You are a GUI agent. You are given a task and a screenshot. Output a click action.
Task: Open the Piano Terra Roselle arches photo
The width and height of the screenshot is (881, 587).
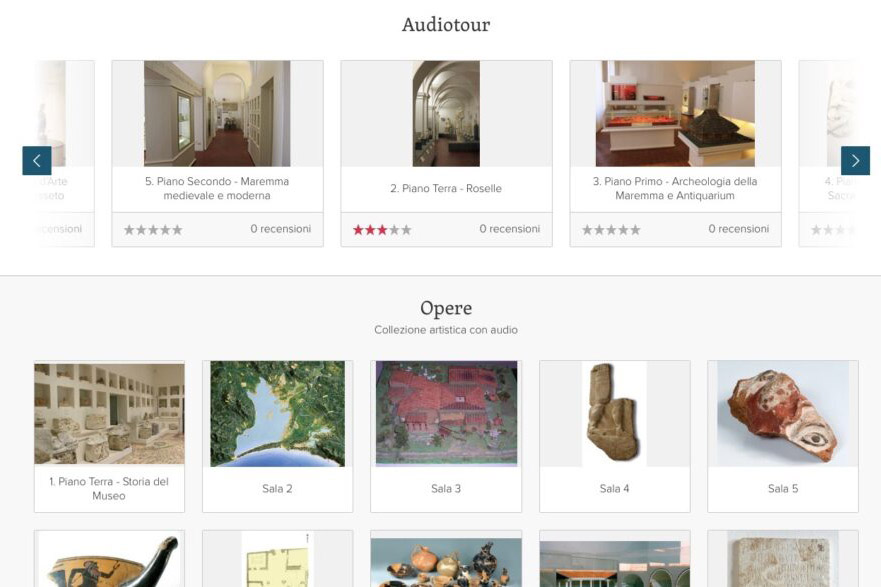pos(446,113)
